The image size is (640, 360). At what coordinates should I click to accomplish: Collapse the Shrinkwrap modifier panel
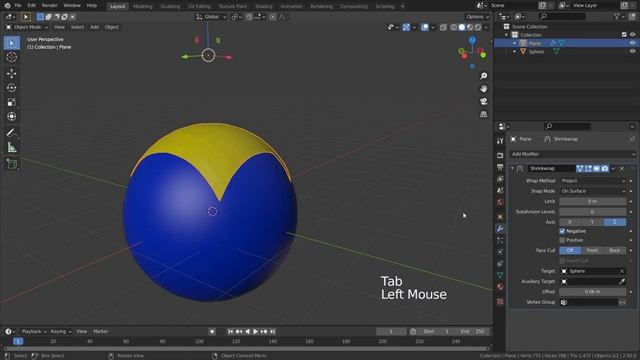512,168
